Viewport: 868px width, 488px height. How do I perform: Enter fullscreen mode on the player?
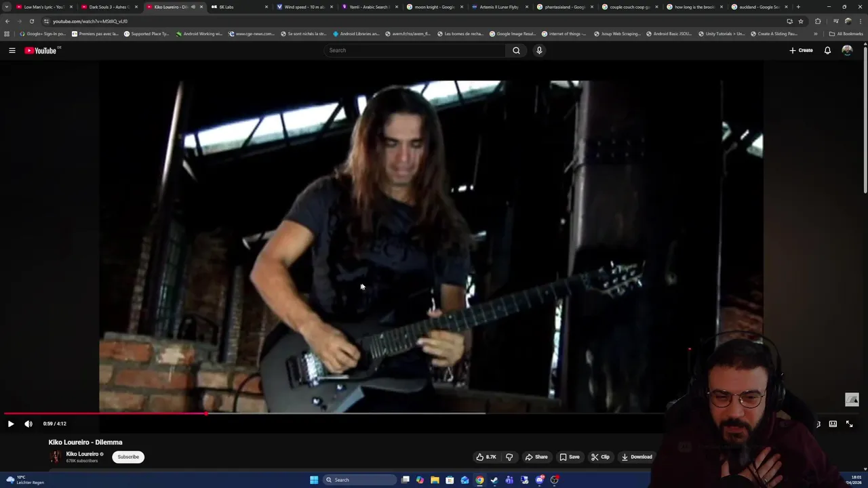(x=849, y=424)
